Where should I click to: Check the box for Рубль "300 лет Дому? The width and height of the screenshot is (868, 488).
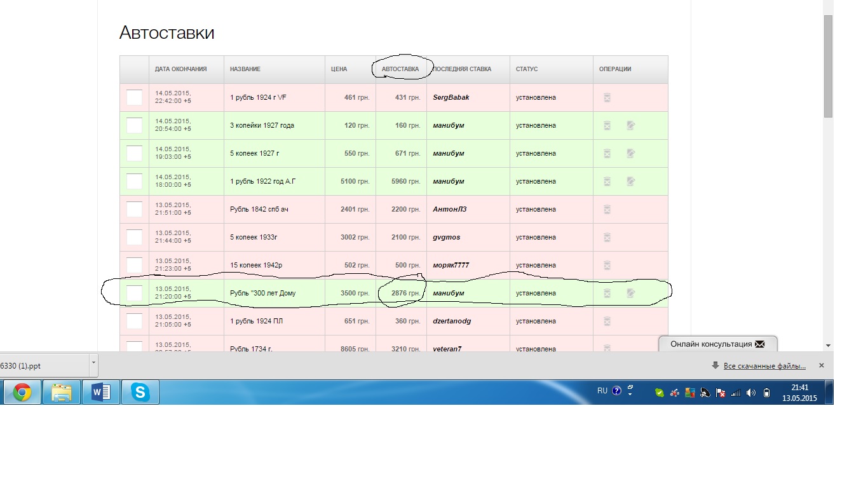point(134,293)
